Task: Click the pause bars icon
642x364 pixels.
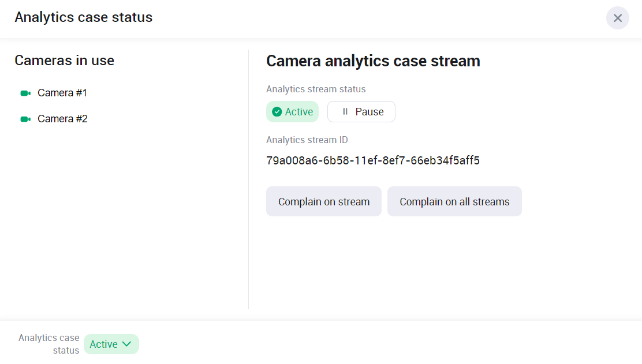Action: click(345, 112)
